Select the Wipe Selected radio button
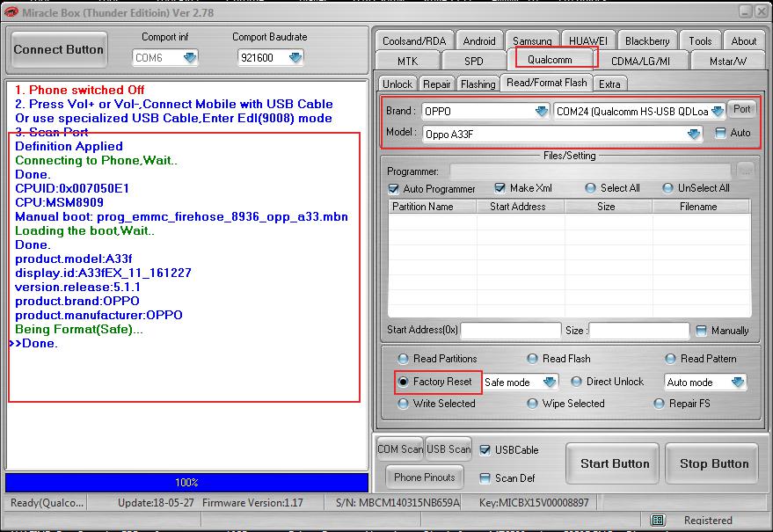773x532 pixels. (532, 404)
